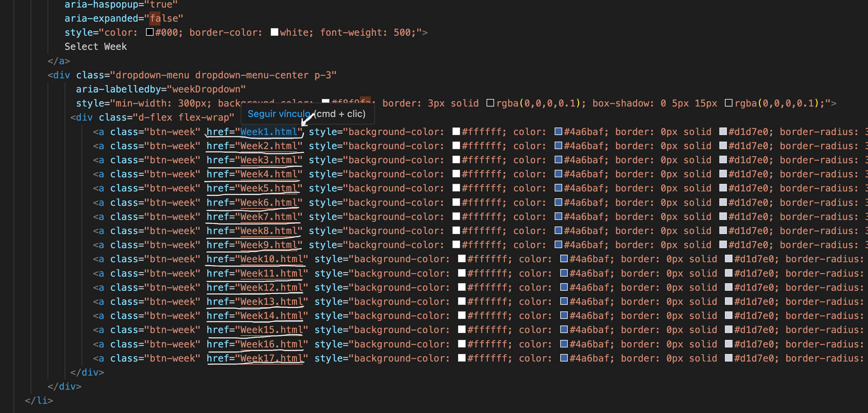Open the #4a6baf swatch on the Week1 line
Image resolution: width=868 pixels, height=413 pixels.
pos(558,131)
